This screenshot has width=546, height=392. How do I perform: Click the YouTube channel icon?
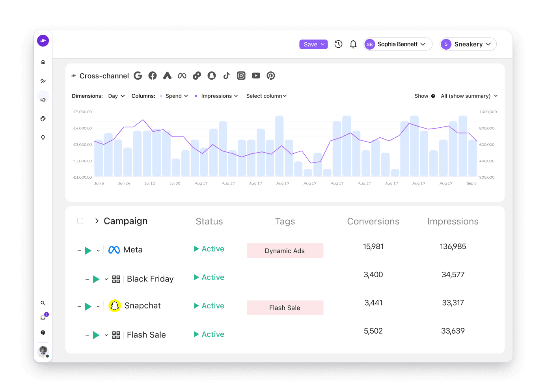click(256, 76)
